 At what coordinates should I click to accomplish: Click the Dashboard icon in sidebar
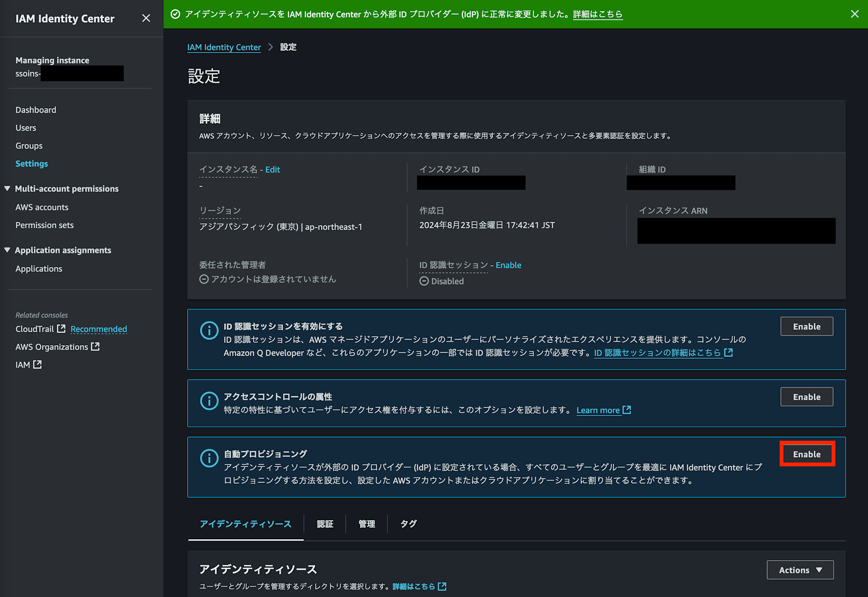coord(36,109)
